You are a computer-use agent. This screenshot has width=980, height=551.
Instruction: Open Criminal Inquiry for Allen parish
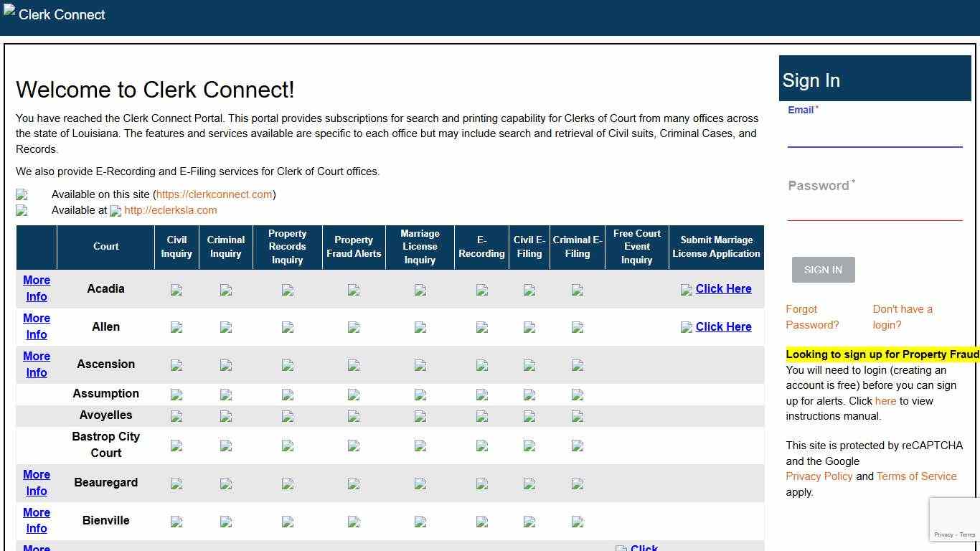225,327
